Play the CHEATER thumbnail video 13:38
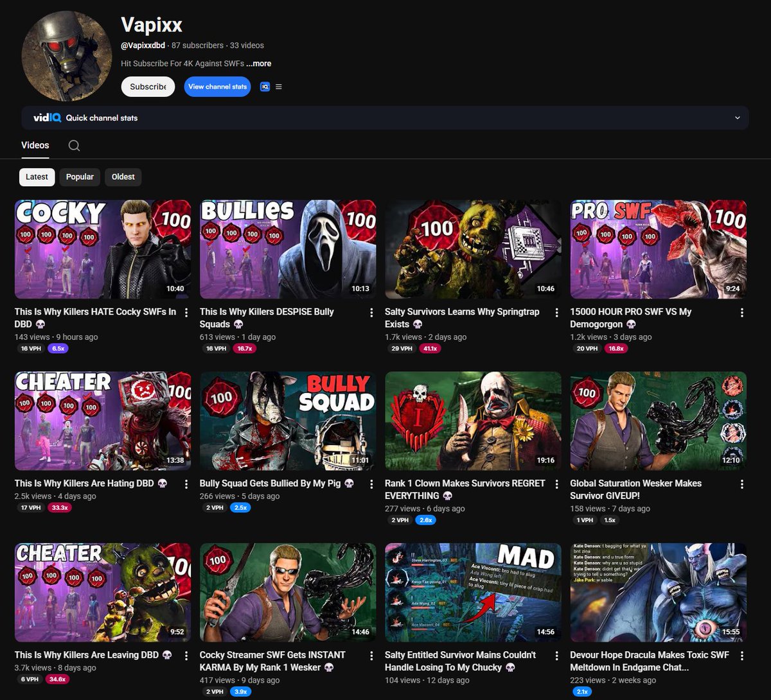The width and height of the screenshot is (771, 700). coord(103,421)
